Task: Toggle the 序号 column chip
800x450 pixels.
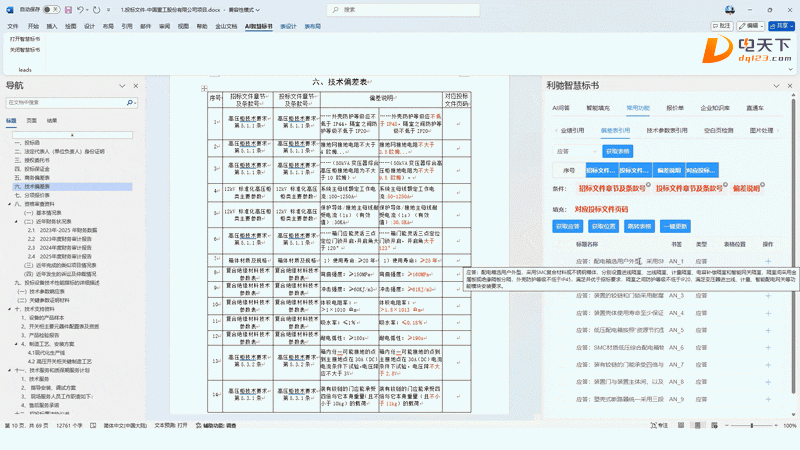Action: [x=569, y=170]
